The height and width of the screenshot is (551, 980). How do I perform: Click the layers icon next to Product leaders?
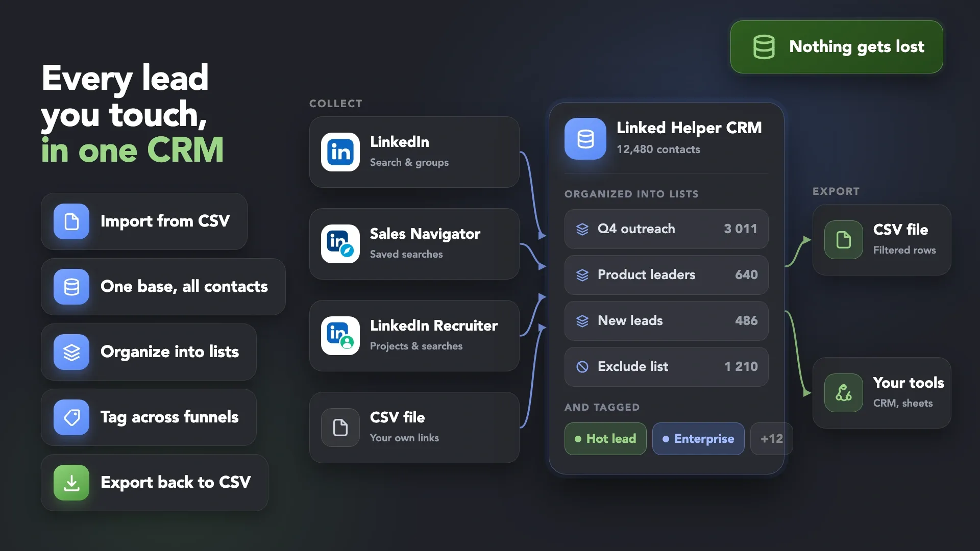(x=582, y=275)
